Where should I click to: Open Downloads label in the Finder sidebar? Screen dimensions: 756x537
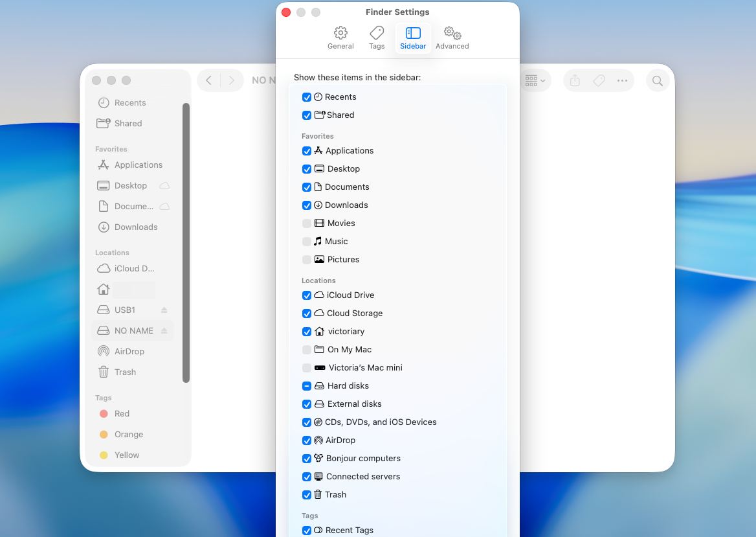click(x=136, y=227)
